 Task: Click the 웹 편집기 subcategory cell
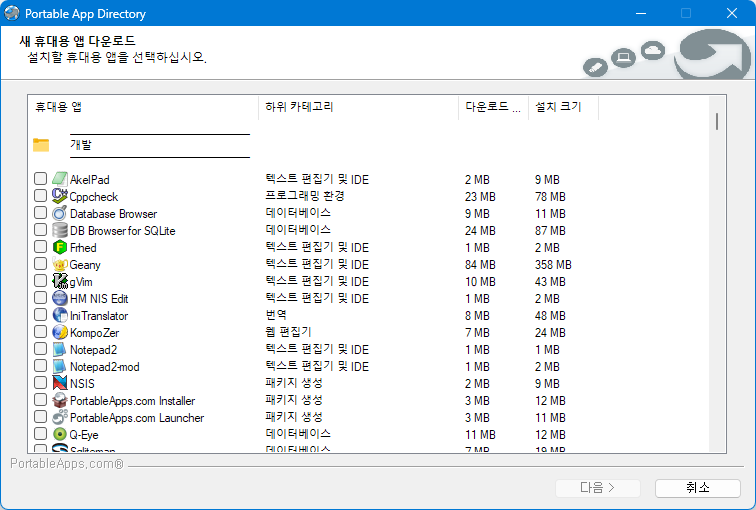pyautogui.click(x=288, y=332)
